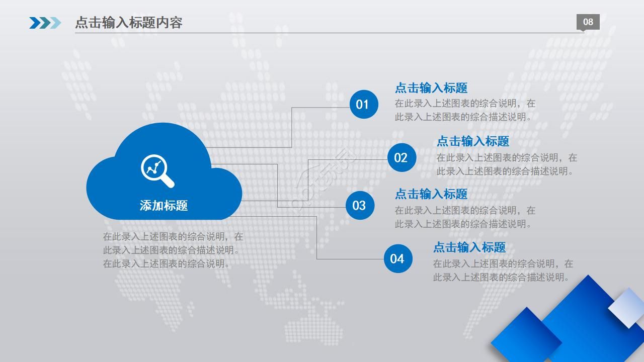Click the magnifying glass chart icon inside the cloud
644x362 pixels.
pyautogui.click(x=157, y=170)
